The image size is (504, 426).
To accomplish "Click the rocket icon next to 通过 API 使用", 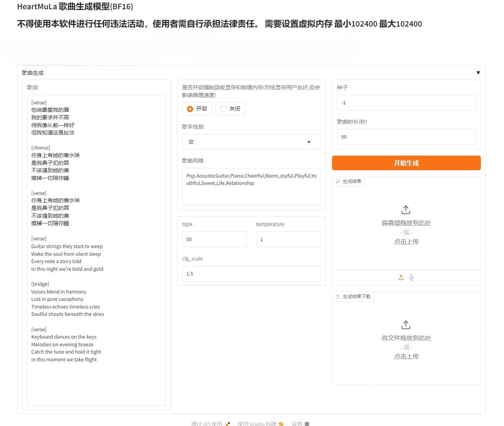I will pyautogui.click(x=228, y=424).
